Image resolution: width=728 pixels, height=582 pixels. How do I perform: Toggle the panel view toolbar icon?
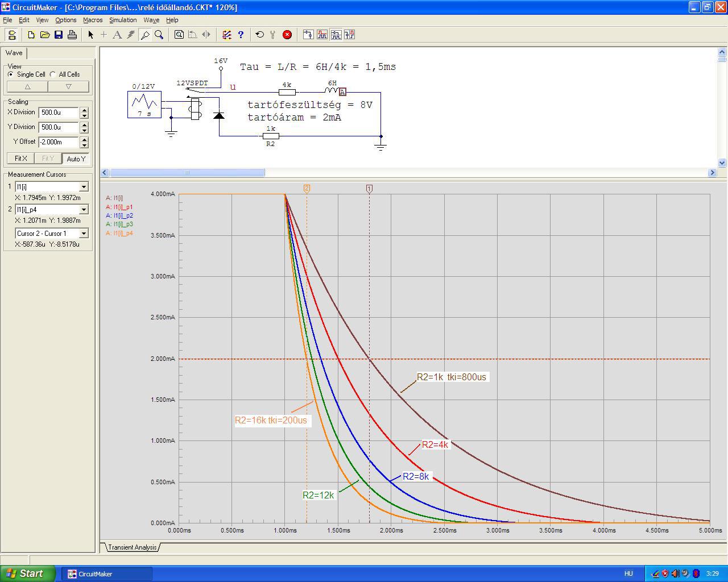pyautogui.click(x=11, y=35)
